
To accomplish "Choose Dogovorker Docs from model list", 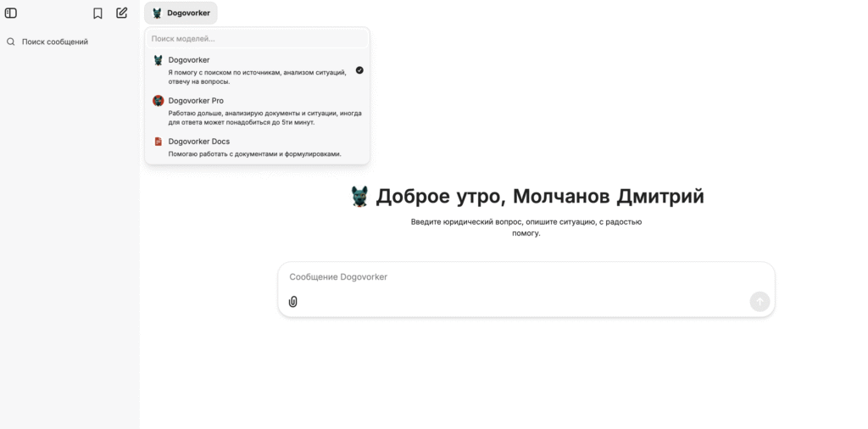I will click(x=199, y=142).
